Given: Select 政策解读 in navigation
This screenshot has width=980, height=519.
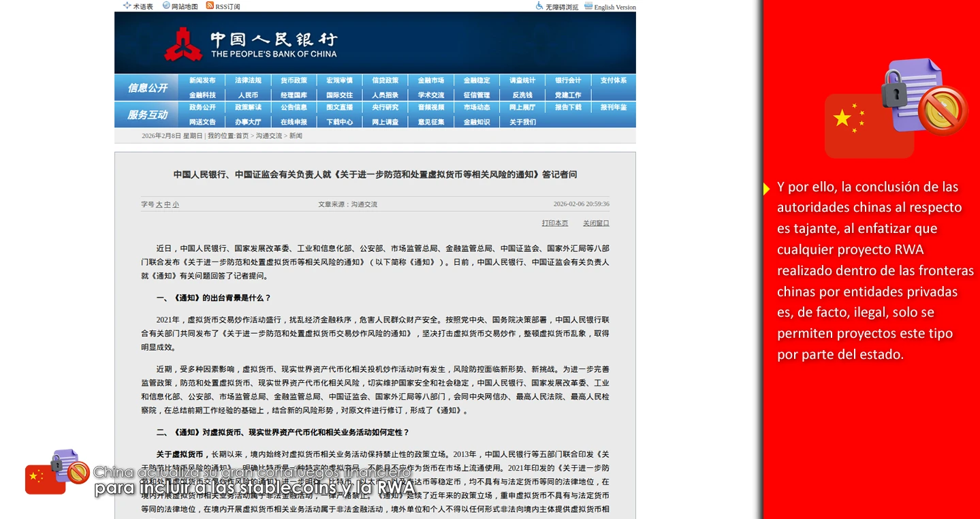Looking at the screenshot, I should 248,107.
